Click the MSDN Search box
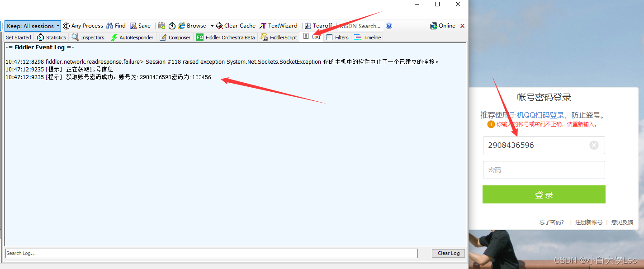 (x=360, y=26)
